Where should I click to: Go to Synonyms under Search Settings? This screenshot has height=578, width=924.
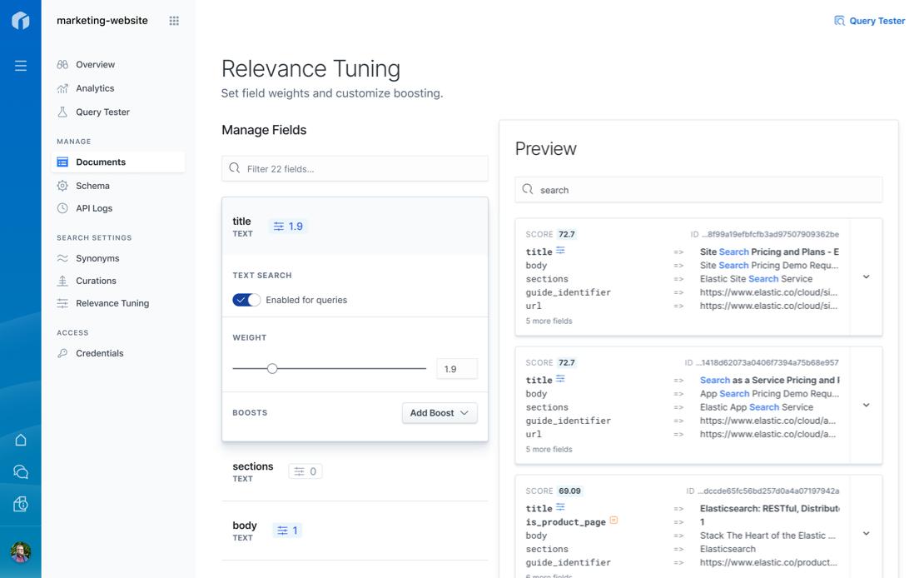[x=97, y=258]
